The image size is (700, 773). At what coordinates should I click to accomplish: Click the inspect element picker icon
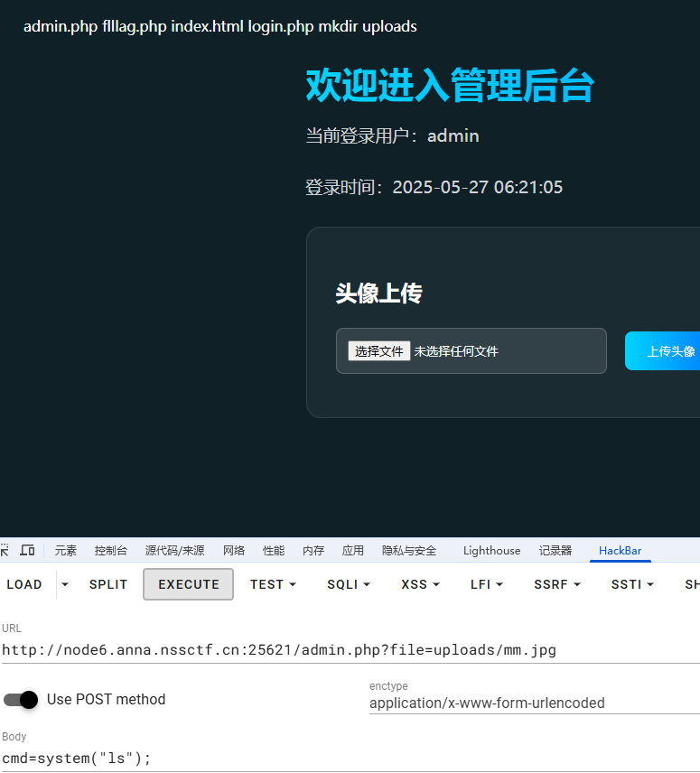5,550
